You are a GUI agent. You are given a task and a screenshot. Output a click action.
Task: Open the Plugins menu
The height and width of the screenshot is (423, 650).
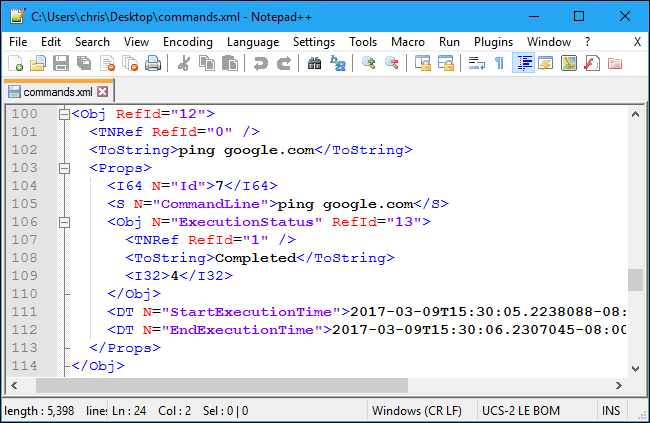tap(492, 42)
